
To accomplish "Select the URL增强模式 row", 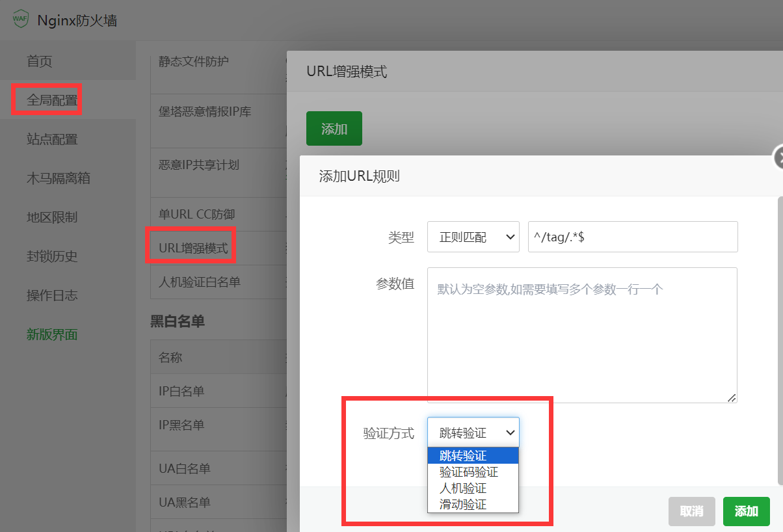I will (x=219, y=248).
